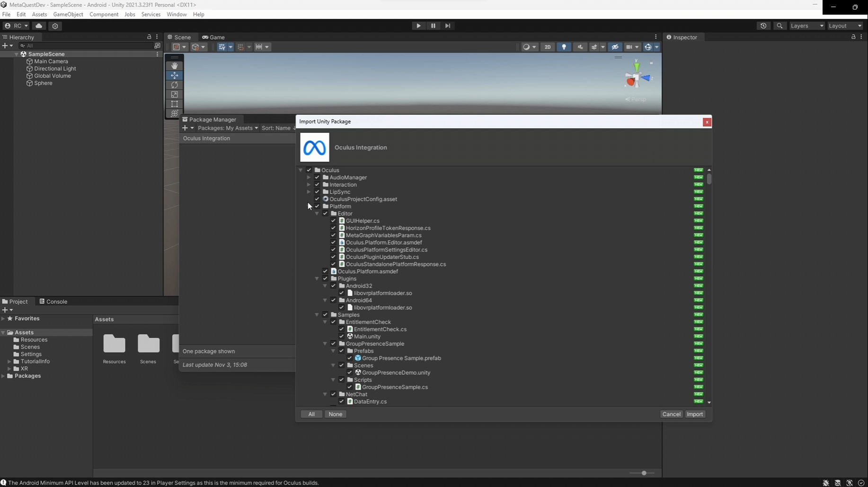Toggle scene visibility eye icon
The width and height of the screenshot is (868, 487).
[x=615, y=47]
